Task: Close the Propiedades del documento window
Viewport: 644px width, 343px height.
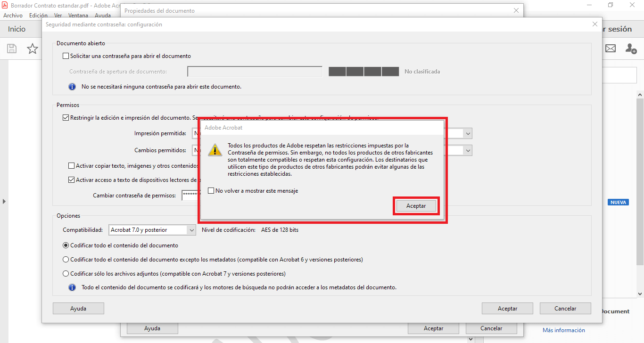Action: click(x=516, y=10)
